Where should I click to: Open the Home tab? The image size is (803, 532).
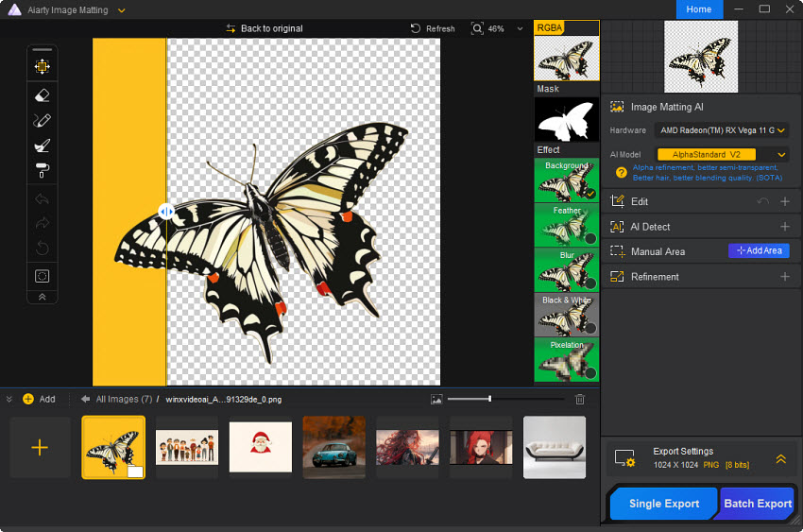[x=699, y=9]
